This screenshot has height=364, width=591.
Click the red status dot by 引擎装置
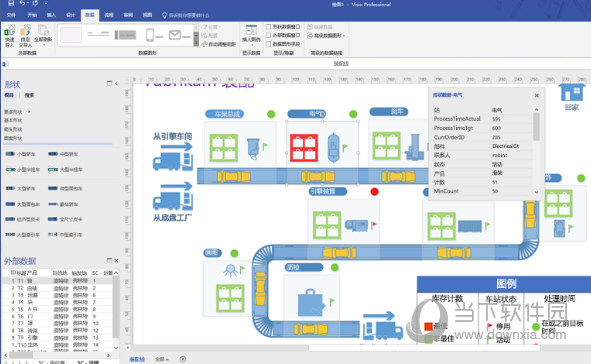click(x=374, y=191)
